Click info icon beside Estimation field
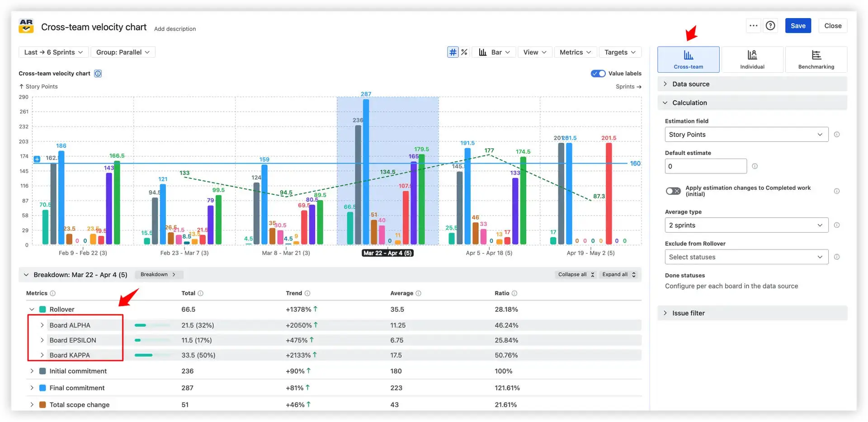The width and height of the screenshot is (868, 422). coord(837,135)
